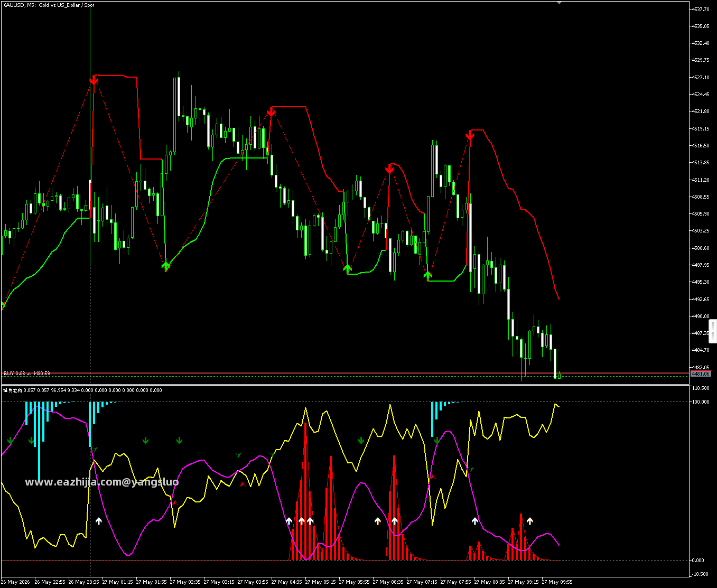Click the leftmost white up arrow in the indicator window

pyautogui.click(x=99, y=521)
